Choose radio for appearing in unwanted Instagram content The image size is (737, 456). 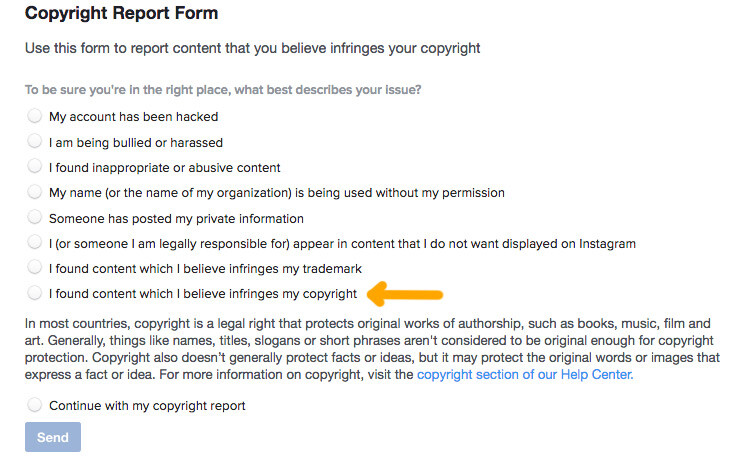coord(34,242)
